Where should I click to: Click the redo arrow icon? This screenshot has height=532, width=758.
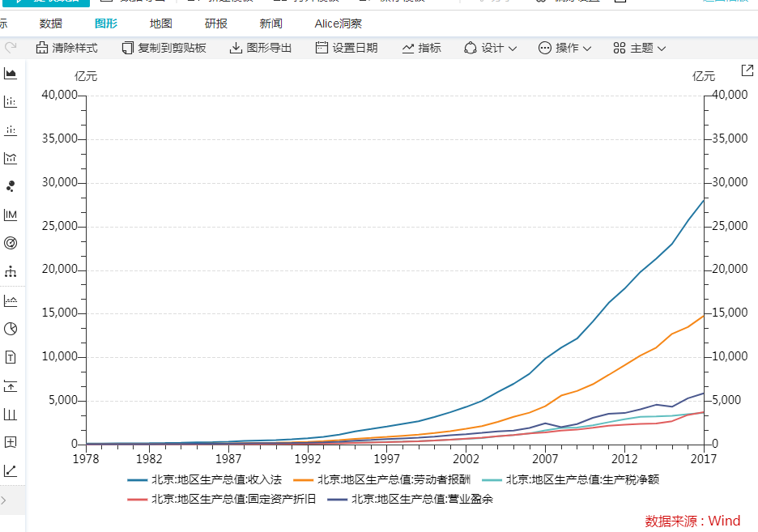[11, 47]
